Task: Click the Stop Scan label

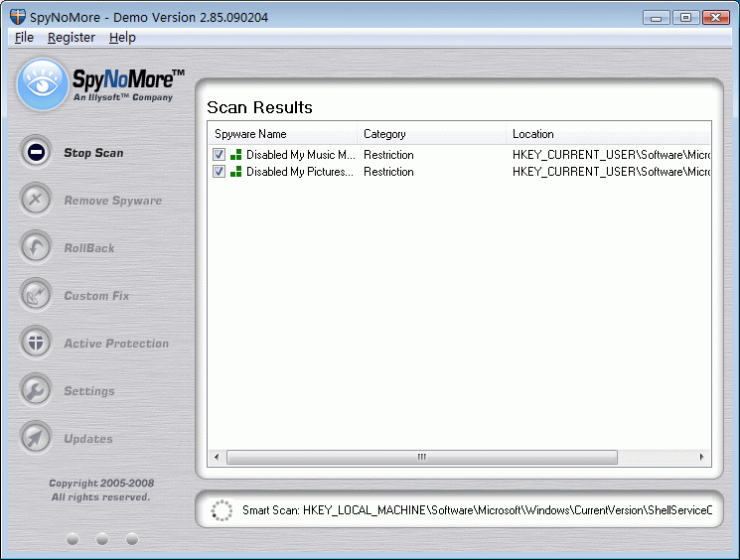Action: click(x=93, y=153)
